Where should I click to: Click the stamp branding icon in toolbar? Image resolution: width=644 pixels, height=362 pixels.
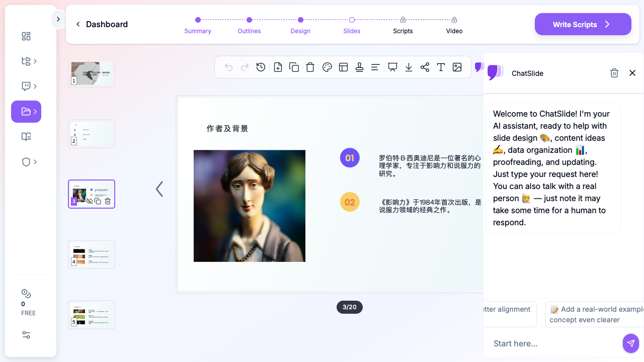(359, 67)
